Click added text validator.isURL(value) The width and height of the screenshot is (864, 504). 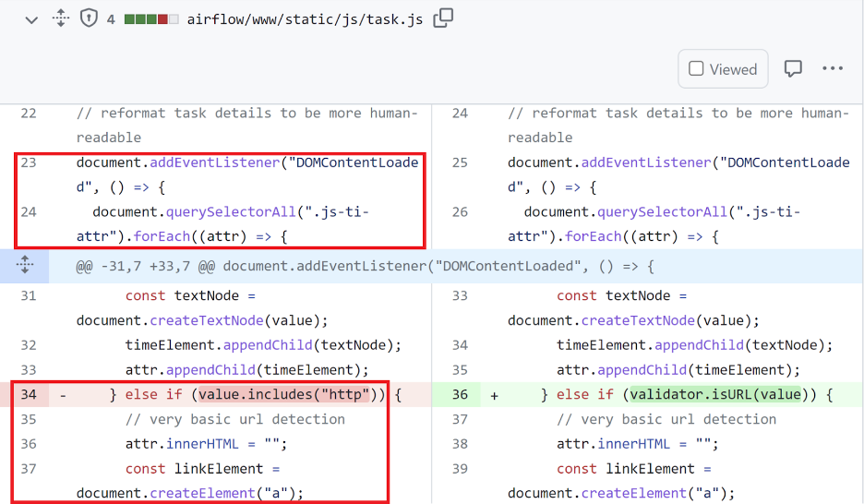[715, 394]
